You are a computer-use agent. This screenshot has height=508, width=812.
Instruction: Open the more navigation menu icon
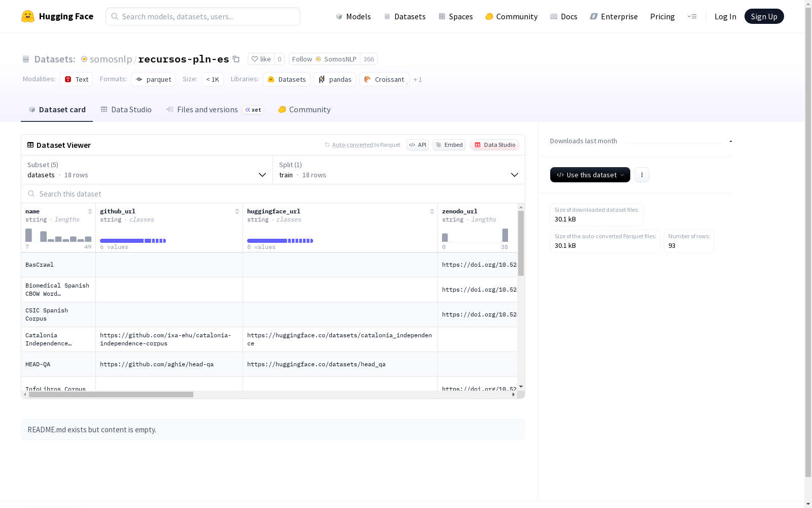(x=692, y=16)
